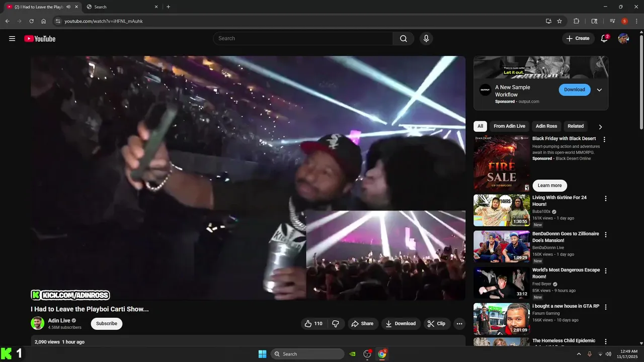Select the Related filter chip
644x362 pixels.
click(576, 126)
